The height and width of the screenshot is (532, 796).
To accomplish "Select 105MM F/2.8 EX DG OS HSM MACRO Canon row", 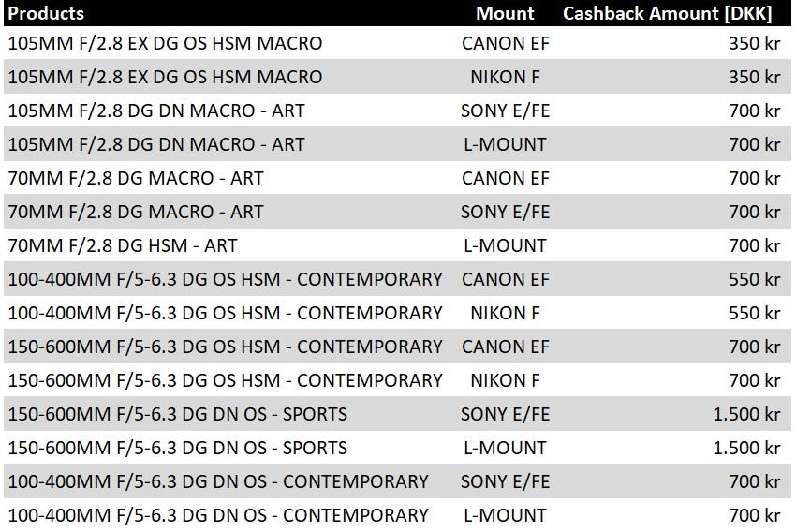I will click(397, 43).
